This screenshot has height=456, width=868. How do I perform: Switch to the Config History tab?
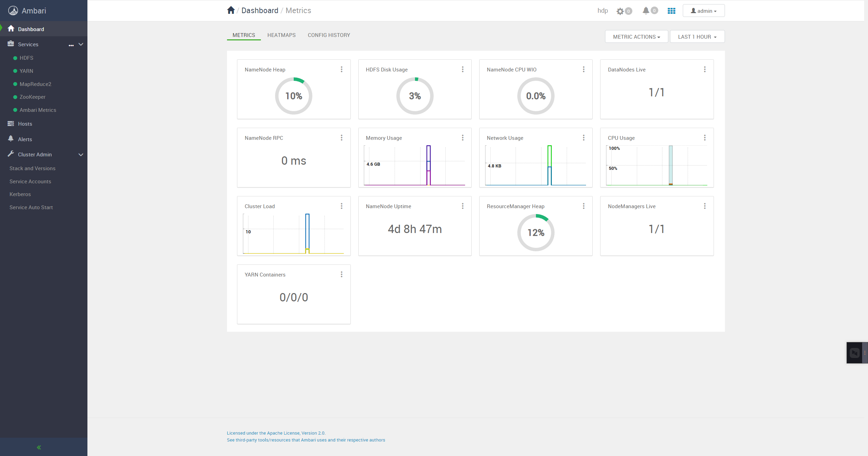click(329, 35)
